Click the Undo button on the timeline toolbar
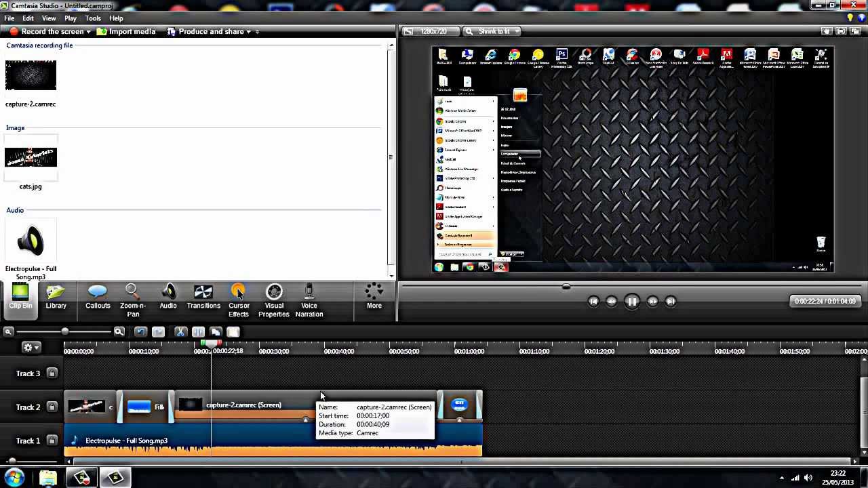The height and width of the screenshot is (488, 868). (140, 332)
